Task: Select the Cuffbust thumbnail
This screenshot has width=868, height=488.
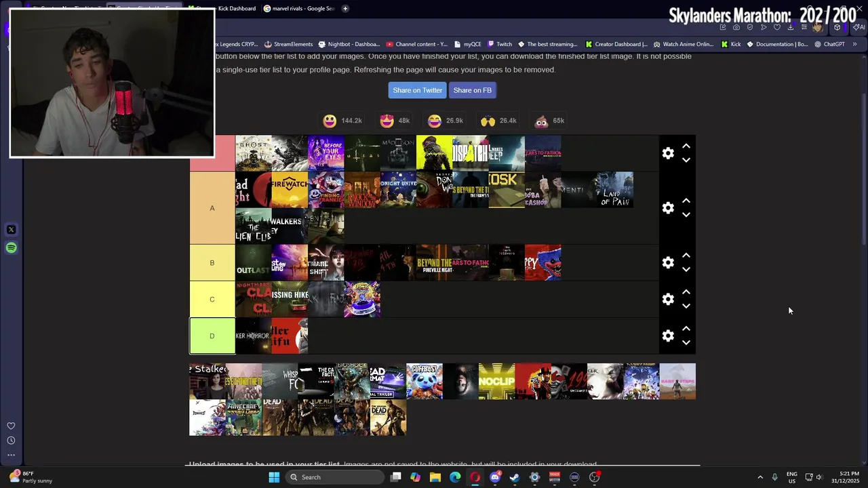Action: 425,382
